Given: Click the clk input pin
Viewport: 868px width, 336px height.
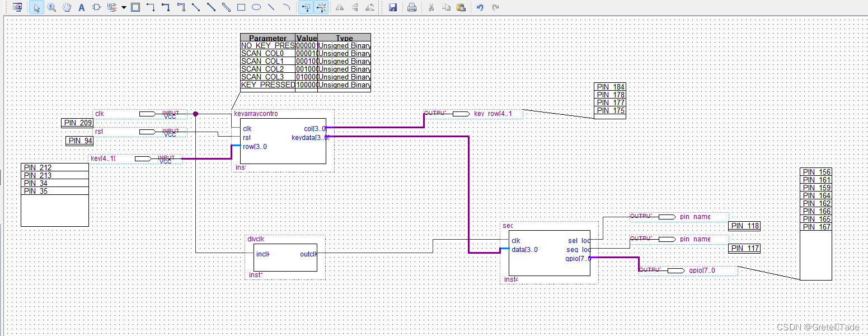Looking at the screenshot, I should coord(147,114).
